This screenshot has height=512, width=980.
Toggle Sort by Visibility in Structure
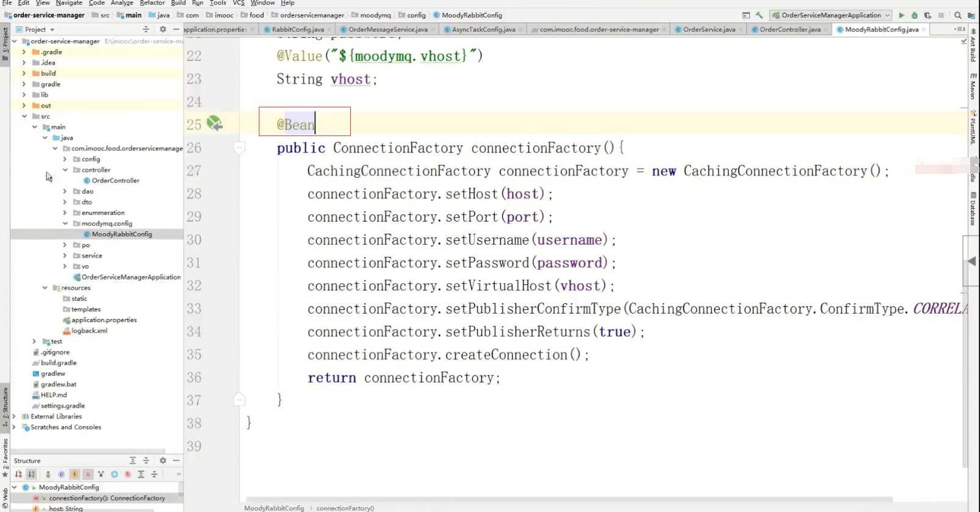[x=18, y=474]
